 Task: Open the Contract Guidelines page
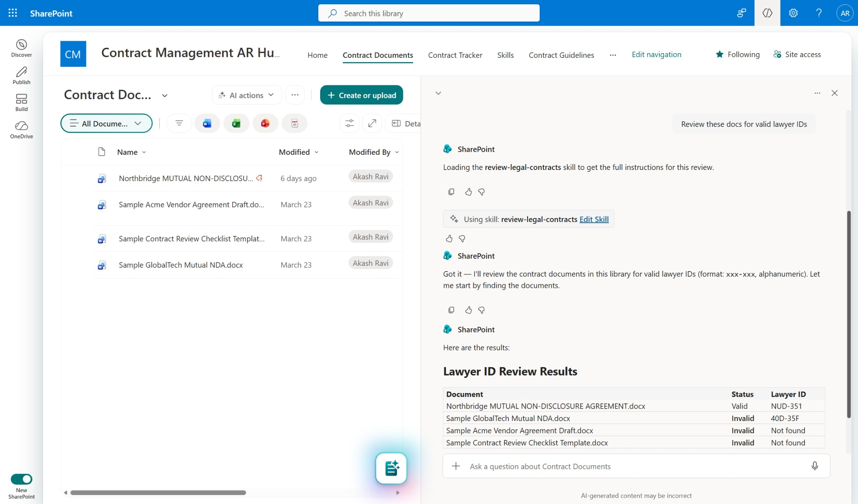click(561, 55)
